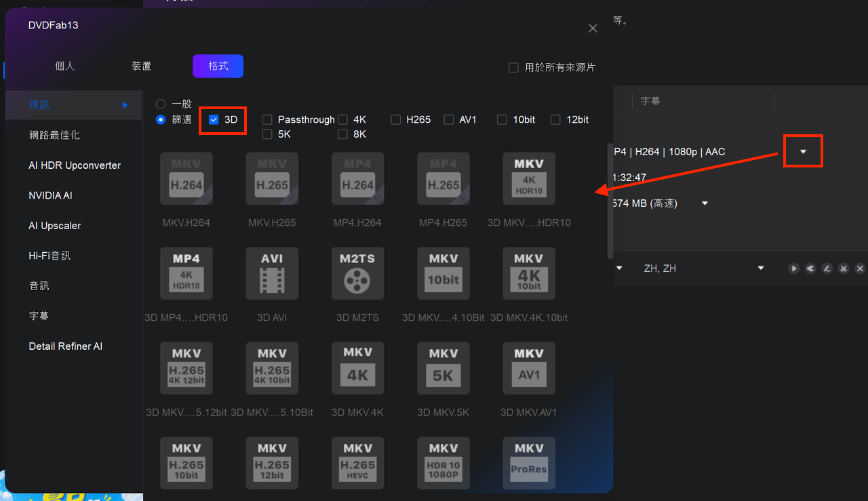Tick the 4K filter checkbox
Image resolution: width=868 pixels, height=501 pixels.
(342, 119)
